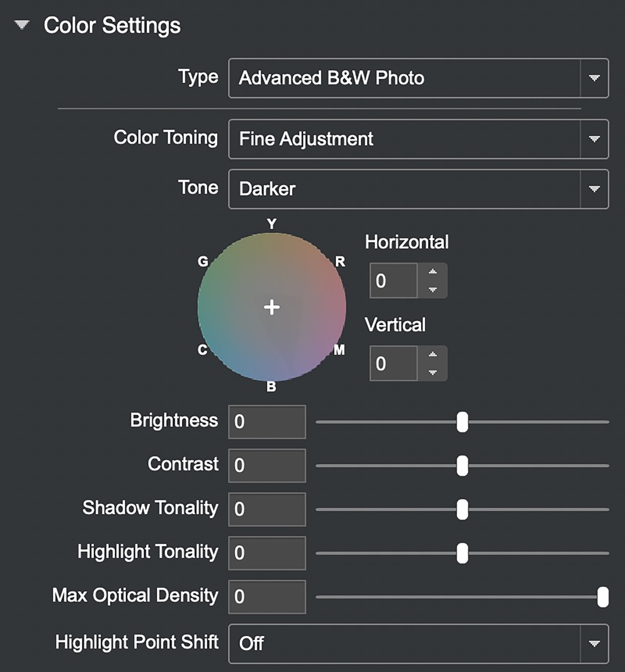The image size is (625, 672).
Task: Decrease Horizontal value with down arrow
Action: coord(433,289)
